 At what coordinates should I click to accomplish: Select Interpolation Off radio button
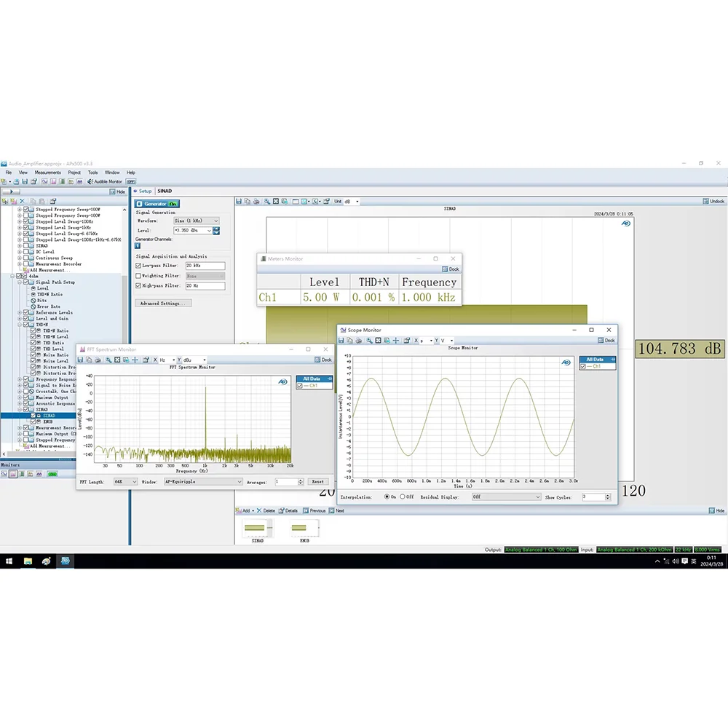pos(403,496)
